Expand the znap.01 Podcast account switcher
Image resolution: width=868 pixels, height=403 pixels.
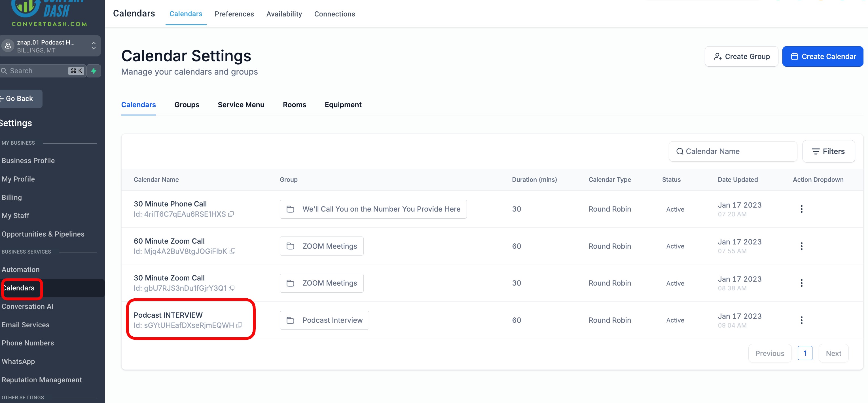tap(93, 46)
